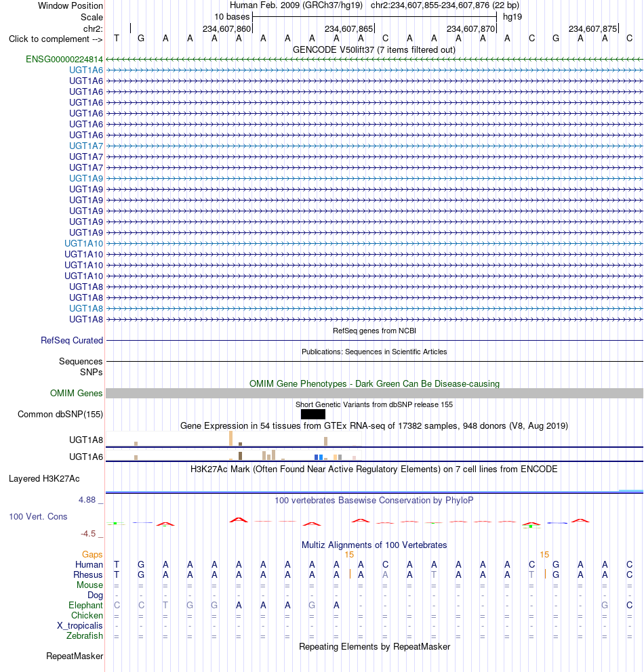The width and height of the screenshot is (644, 672).
Task: Click the Sequences track label
Action: pyautogui.click(x=81, y=361)
